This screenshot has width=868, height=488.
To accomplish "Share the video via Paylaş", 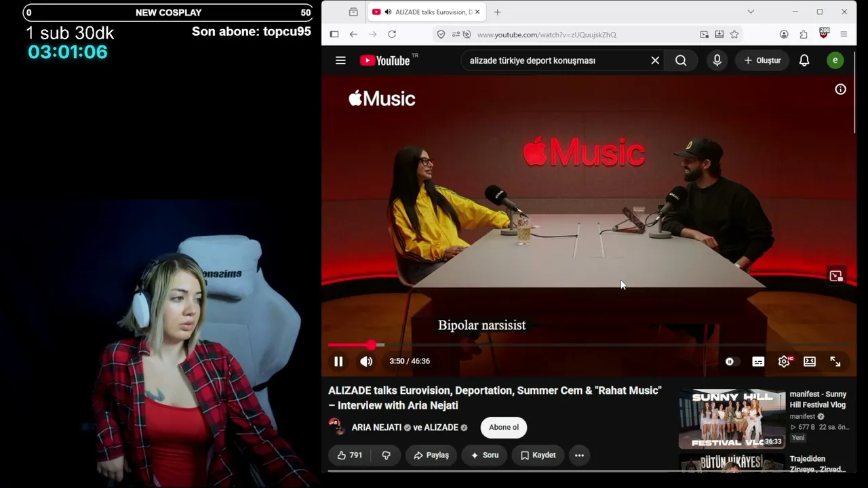I will pos(431,455).
